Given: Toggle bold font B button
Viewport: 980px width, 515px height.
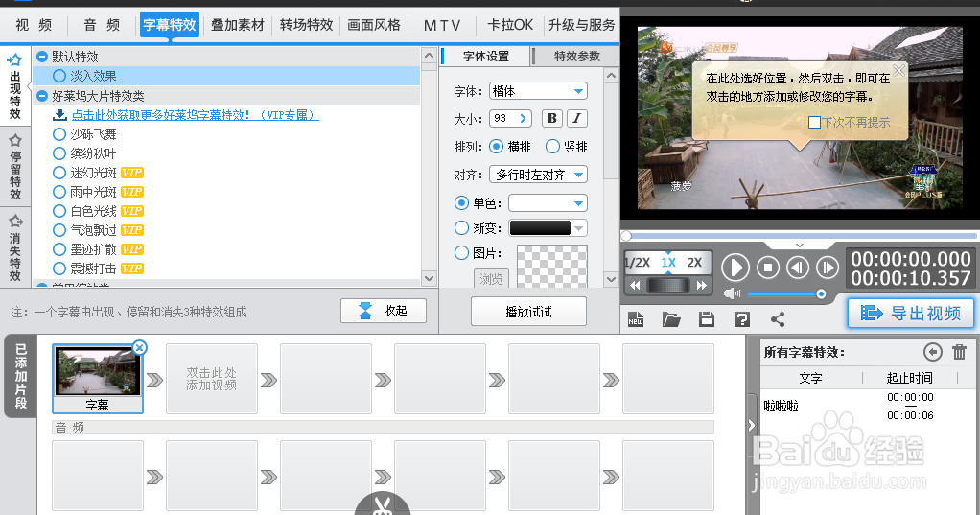Looking at the screenshot, I should point(552,118).
